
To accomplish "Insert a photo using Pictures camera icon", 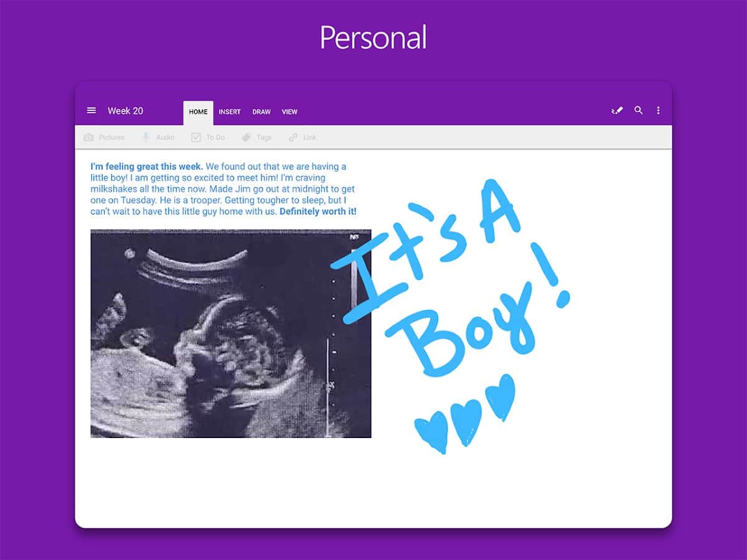I will point(89,138).
